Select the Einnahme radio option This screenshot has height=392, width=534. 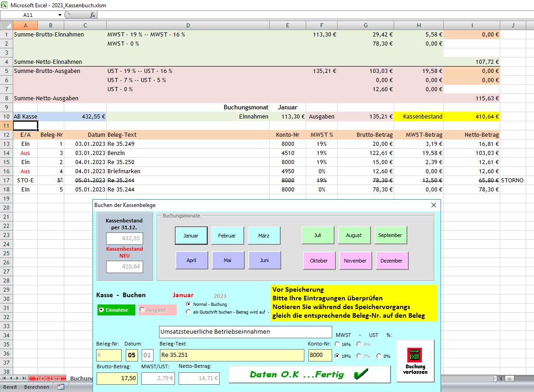[x=102, y=310]
